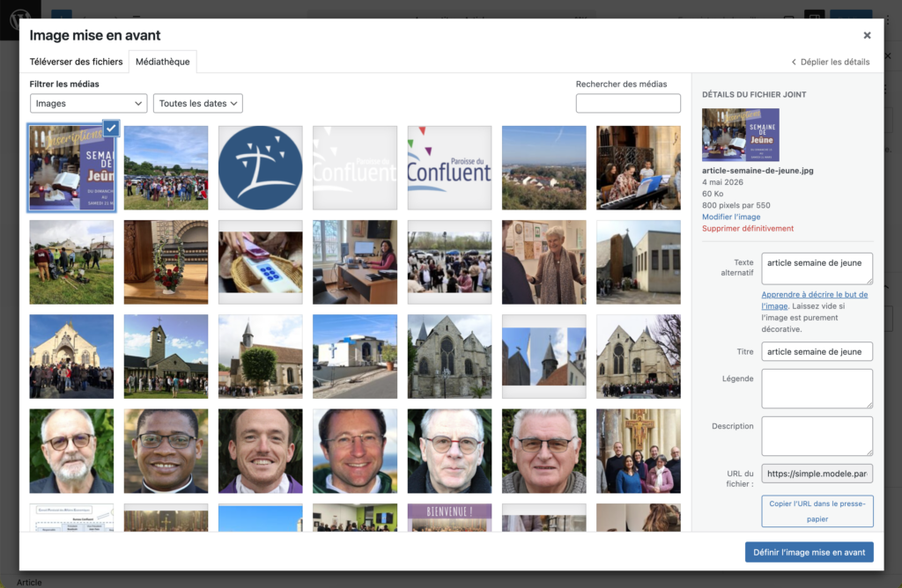902x588 pixels.
Task: Select the blue circular cross logo thumbnail
Action: tap(261, 168)
